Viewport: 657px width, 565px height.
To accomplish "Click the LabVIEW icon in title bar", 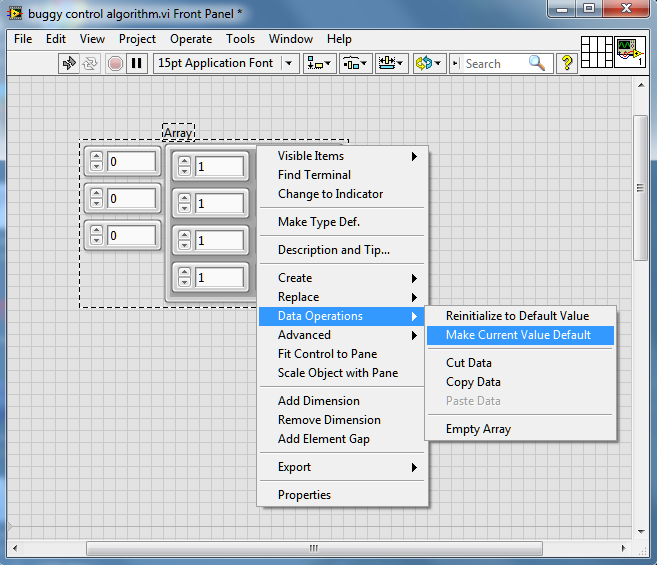I will click(x=15, y=13).
